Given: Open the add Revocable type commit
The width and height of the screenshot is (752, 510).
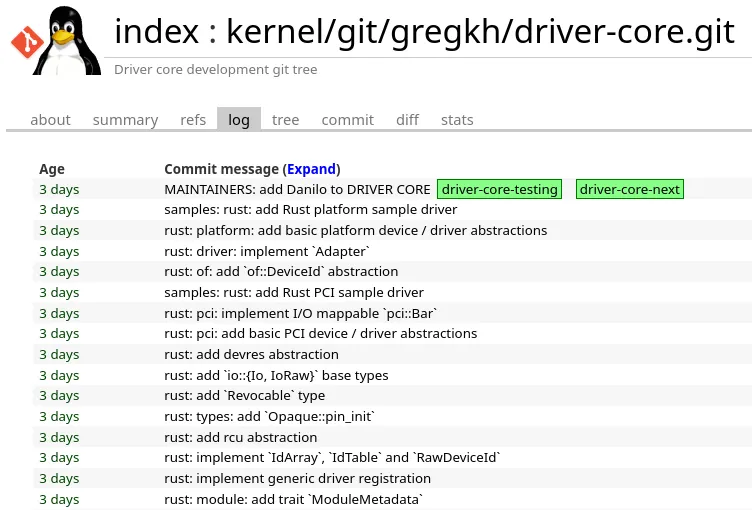Looking at the screenshot, I should [244, 396].
